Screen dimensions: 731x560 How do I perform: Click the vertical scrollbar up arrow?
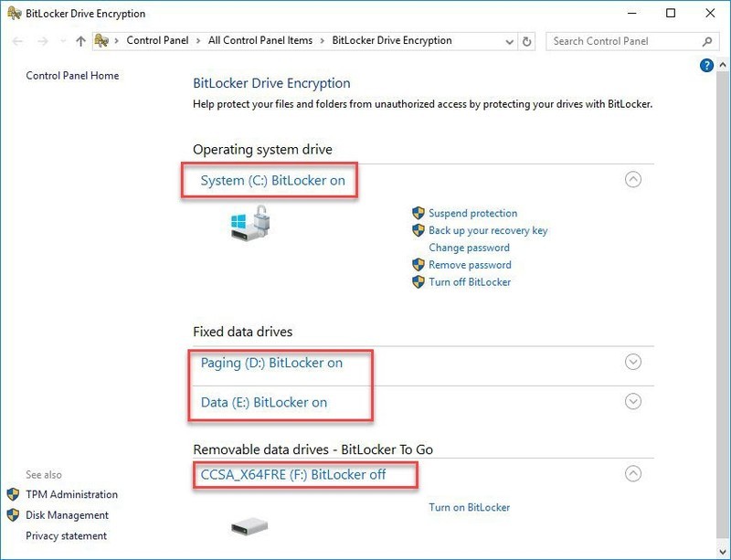click(x=723, y=65)
